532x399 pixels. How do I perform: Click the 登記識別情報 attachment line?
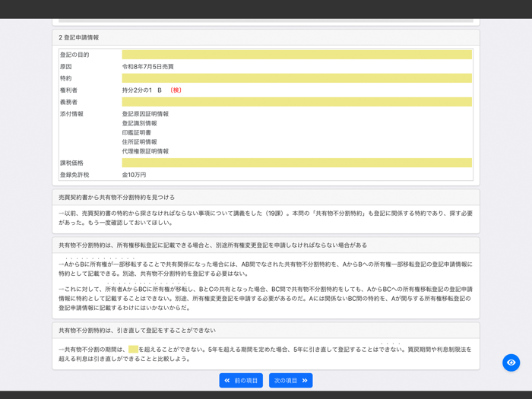coord(139,123)
